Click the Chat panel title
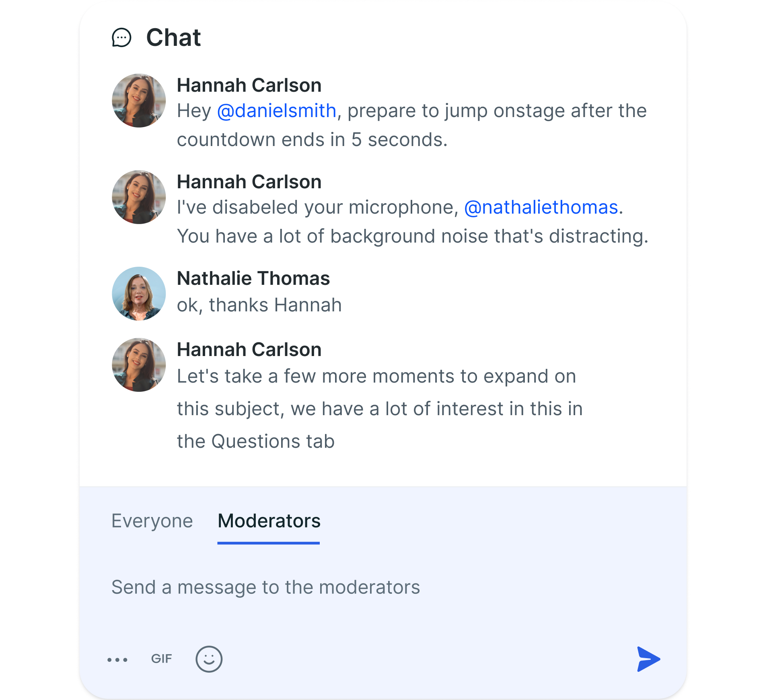Viewport: 765px width, 700px height. pos(173,37)
